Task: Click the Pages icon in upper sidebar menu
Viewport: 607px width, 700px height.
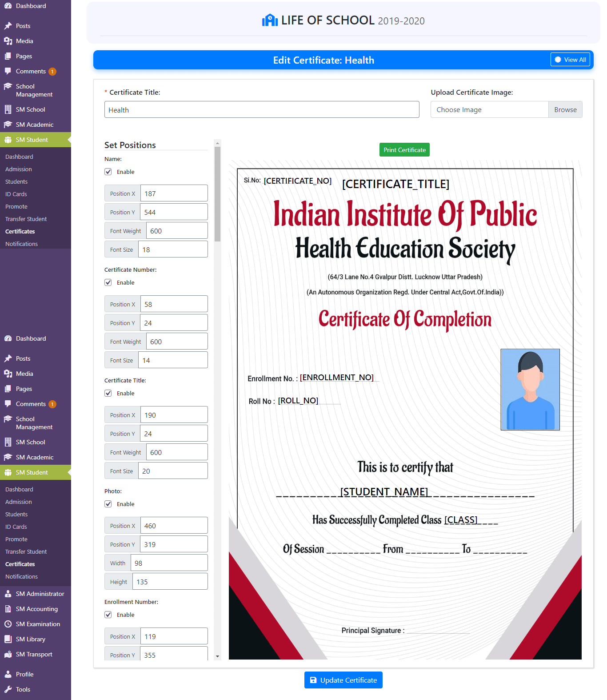Action: click(x=8, y=56)
